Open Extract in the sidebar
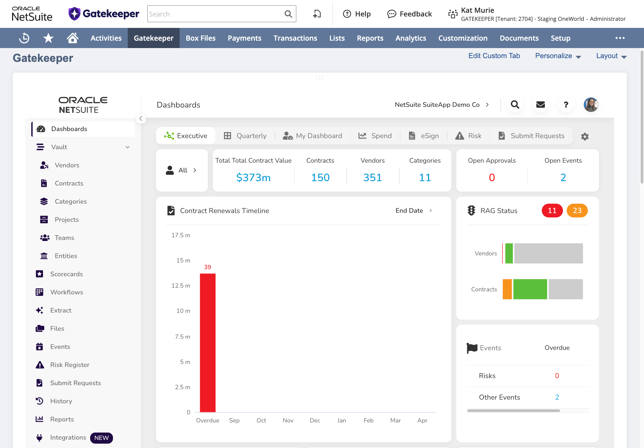 [60, 310]
